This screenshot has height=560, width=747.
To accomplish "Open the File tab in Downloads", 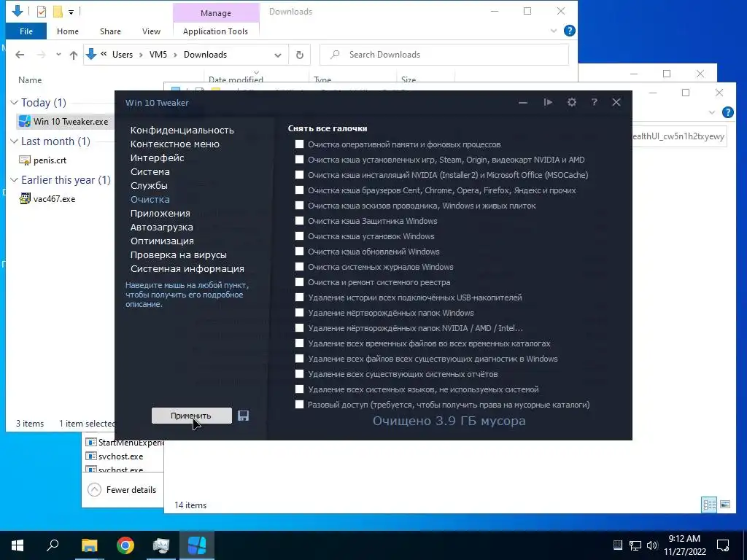I will (26, 31).
